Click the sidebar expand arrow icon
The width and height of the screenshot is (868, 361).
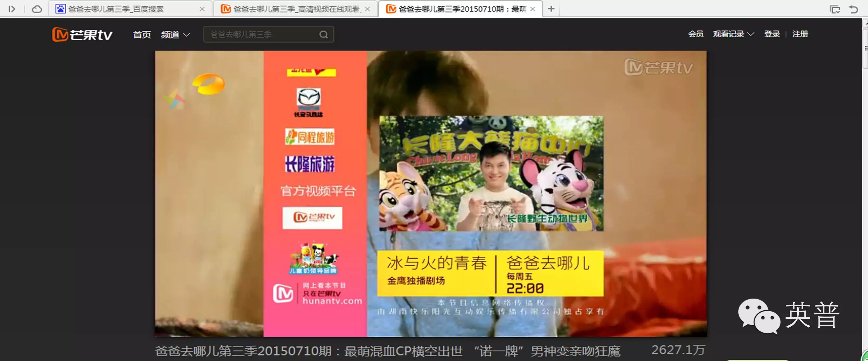12,9
